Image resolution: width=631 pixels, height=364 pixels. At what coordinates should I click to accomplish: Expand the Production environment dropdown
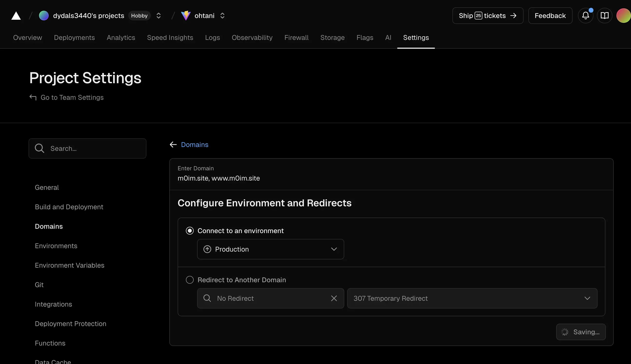[x=270, y=249]
